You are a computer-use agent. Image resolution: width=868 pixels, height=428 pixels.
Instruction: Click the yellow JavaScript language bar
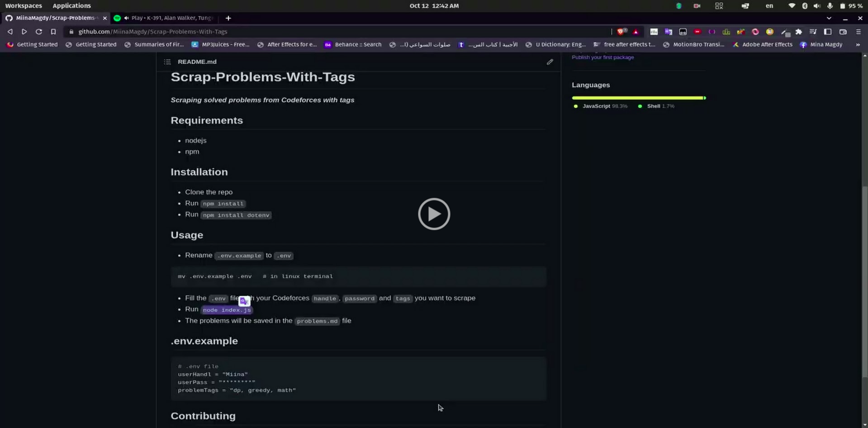pyautogui.click(x=637, y=98)
